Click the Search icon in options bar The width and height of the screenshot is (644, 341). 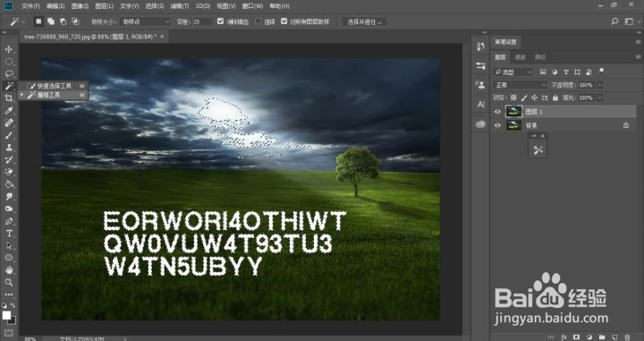coord(614,21)
